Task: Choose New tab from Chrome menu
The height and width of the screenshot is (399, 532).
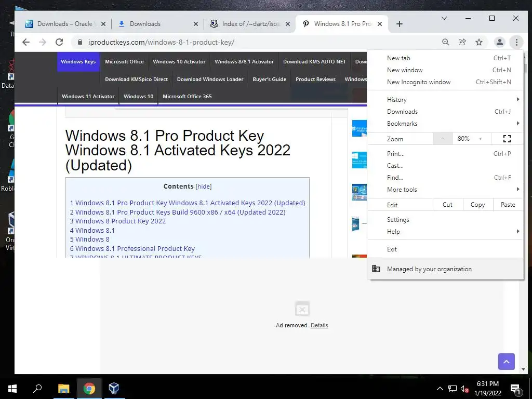Action: 445,58
